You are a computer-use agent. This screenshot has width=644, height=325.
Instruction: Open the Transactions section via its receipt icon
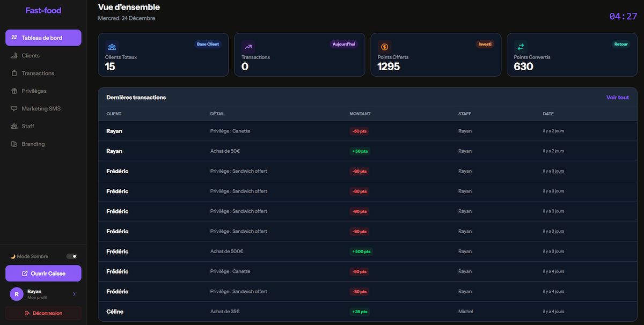click(x=13, y=73)
